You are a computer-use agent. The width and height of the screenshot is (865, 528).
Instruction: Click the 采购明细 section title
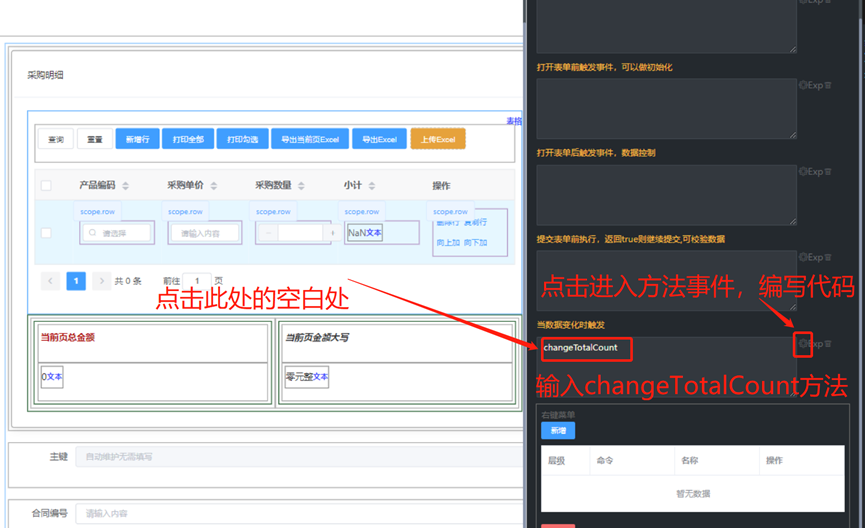click(45, 75)
